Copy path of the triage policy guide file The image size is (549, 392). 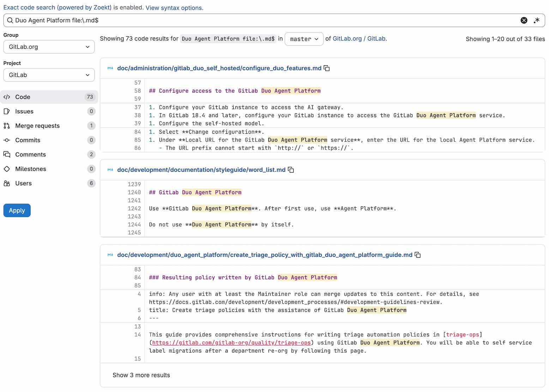[417, 255]
